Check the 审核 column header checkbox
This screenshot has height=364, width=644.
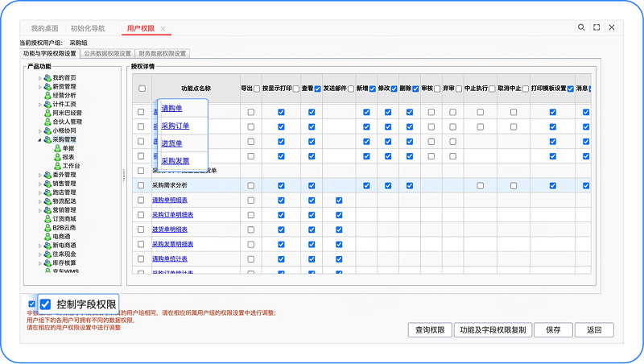pyautogui.click(x=437, y=89)
